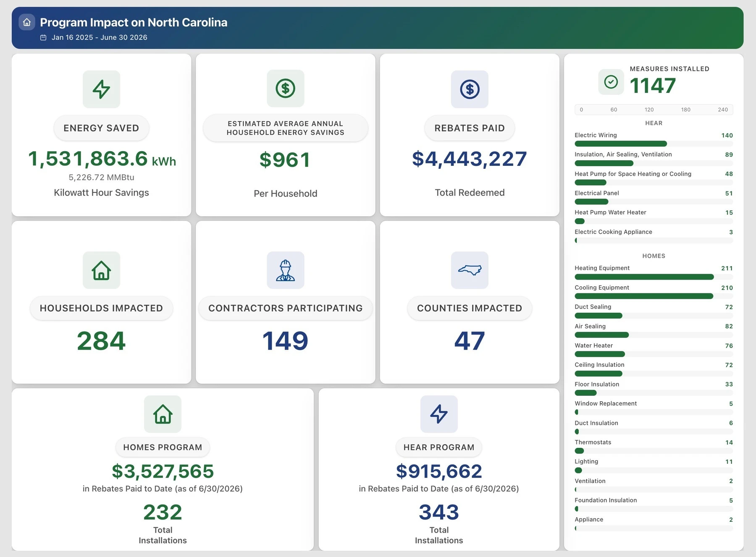Click the Heating Equipment progress bar

click(654, 277)
